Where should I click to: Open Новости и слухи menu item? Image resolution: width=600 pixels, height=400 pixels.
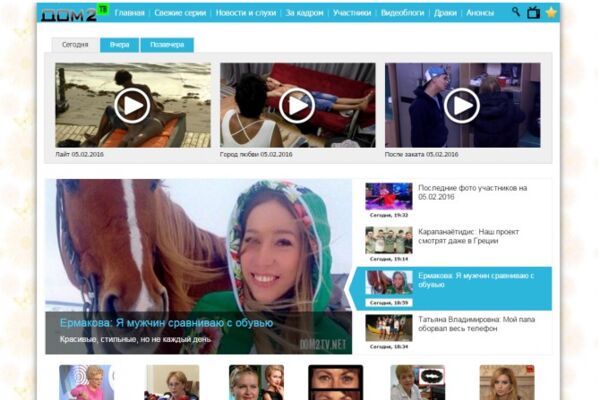pyautogui.click(x=246, y=13)
